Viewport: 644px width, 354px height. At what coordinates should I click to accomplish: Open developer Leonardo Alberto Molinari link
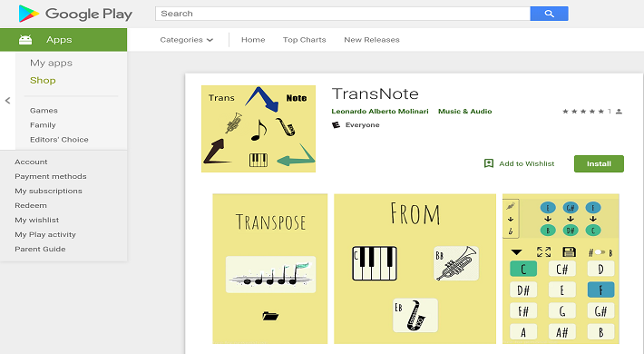coord(380,112)
